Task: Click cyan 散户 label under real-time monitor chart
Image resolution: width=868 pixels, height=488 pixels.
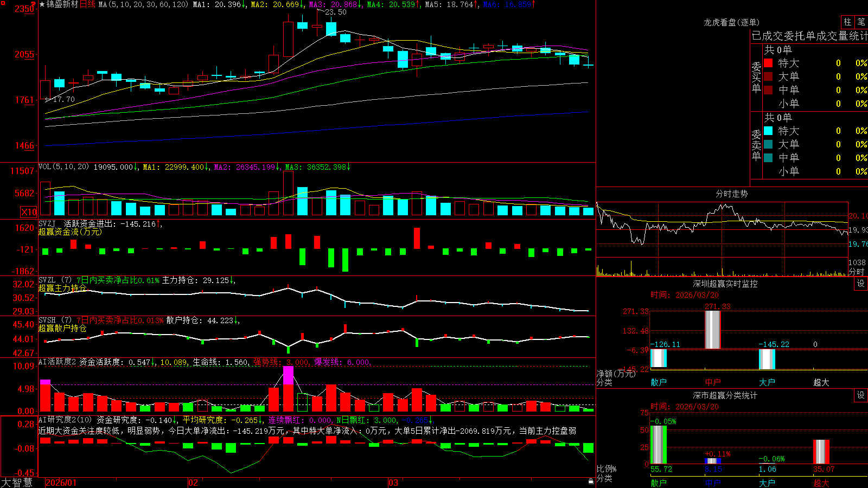Action: (x=659, y=382)
